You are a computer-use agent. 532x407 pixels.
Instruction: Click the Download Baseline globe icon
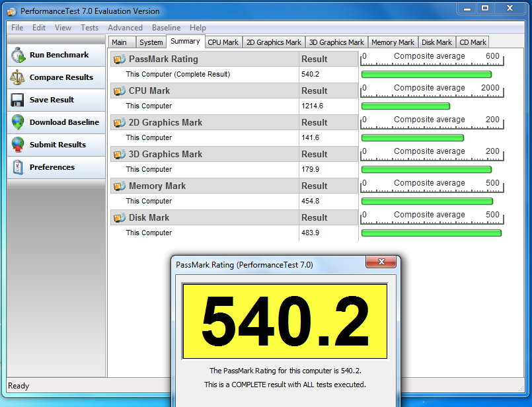coord(18,122)
